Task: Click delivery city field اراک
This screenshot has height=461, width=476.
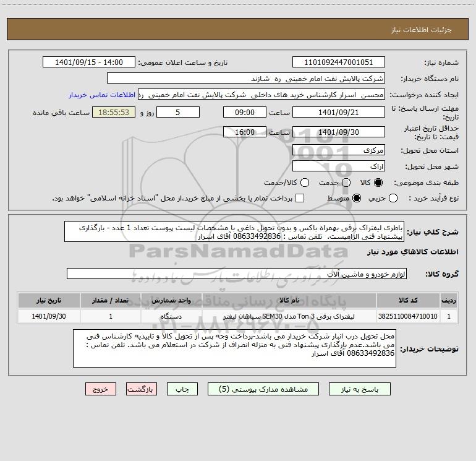Action: (339, 166)
